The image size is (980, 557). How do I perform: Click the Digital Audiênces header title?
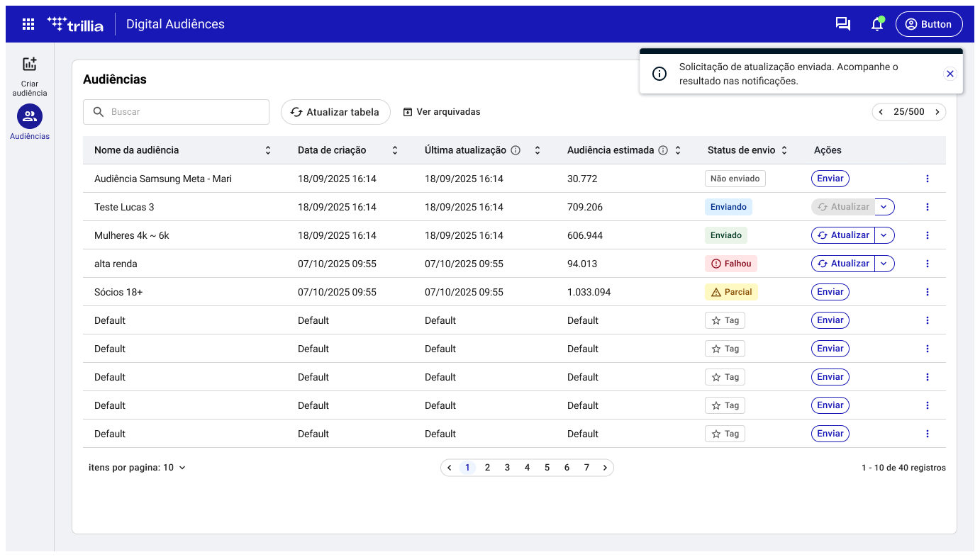coord(175,24)
